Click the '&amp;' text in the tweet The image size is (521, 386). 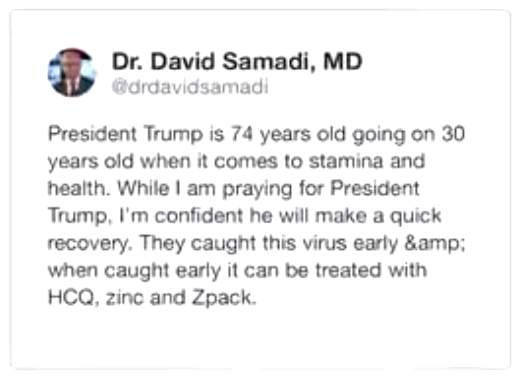coord(434,243)
